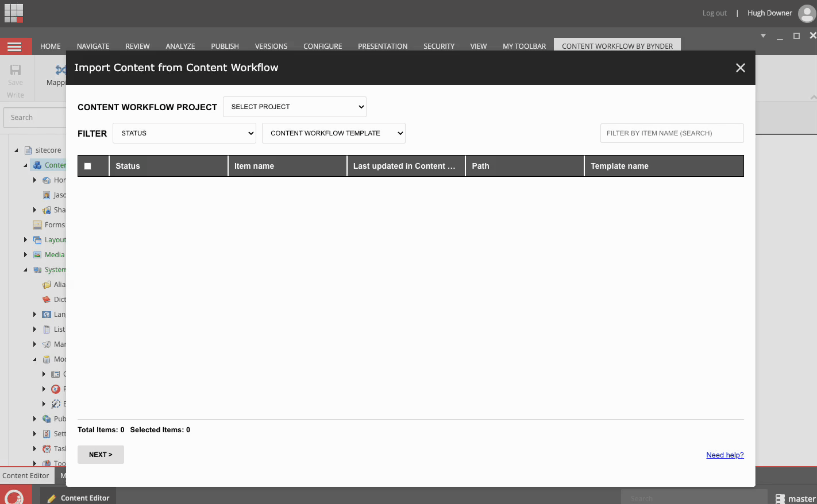Click the Save icon in ribbon
This screenshot has width=817, height=504.
(x=16, y=70)
